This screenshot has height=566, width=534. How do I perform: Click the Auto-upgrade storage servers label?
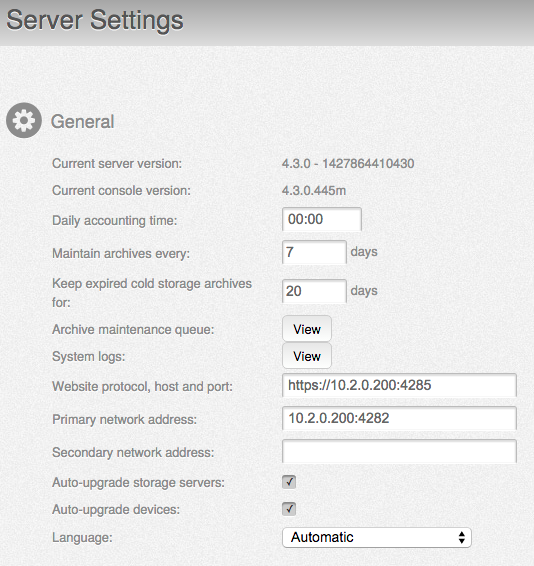(x=138, y=483)
